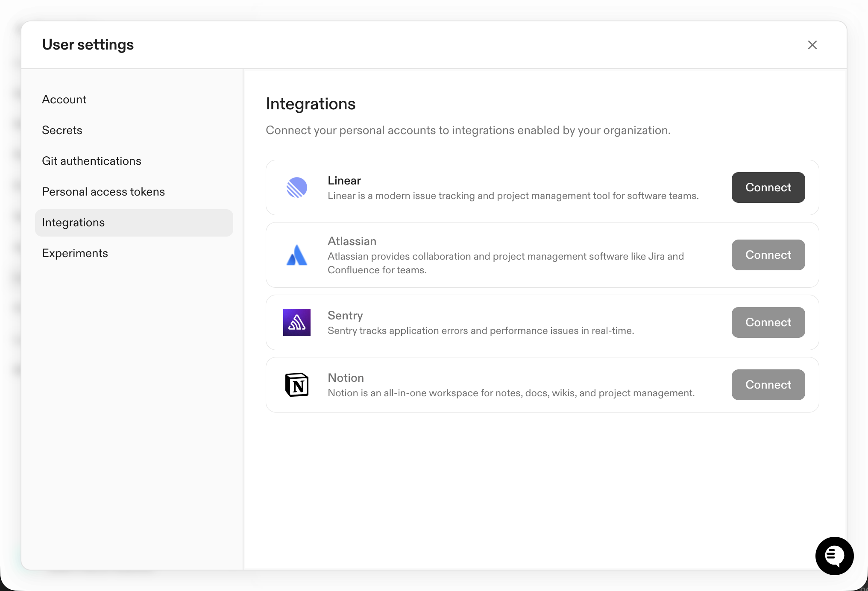The width and height of the screenshot is (868, 591).
Task: View Personal access tokens
Action: tap(103, 191)
